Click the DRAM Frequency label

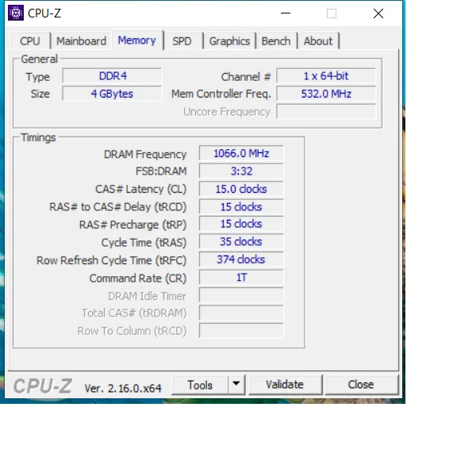click(x=145, y=154)
